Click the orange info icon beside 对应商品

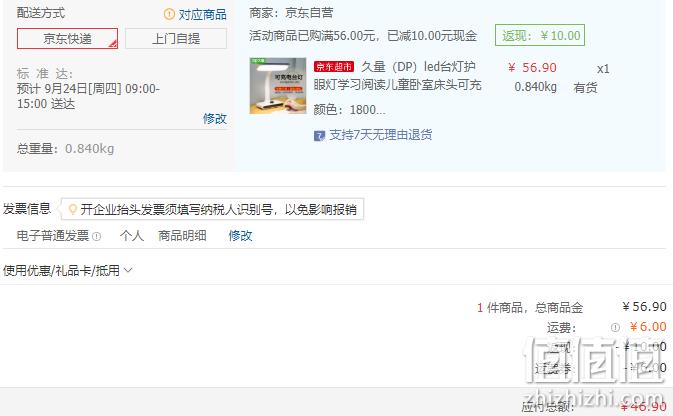coord(169,14)
